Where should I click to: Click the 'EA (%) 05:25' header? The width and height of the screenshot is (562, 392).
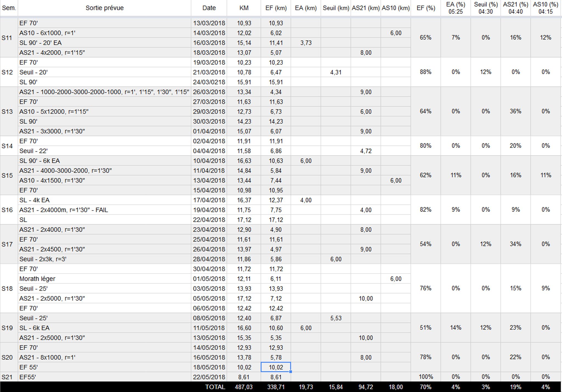[x=456, y=8]
